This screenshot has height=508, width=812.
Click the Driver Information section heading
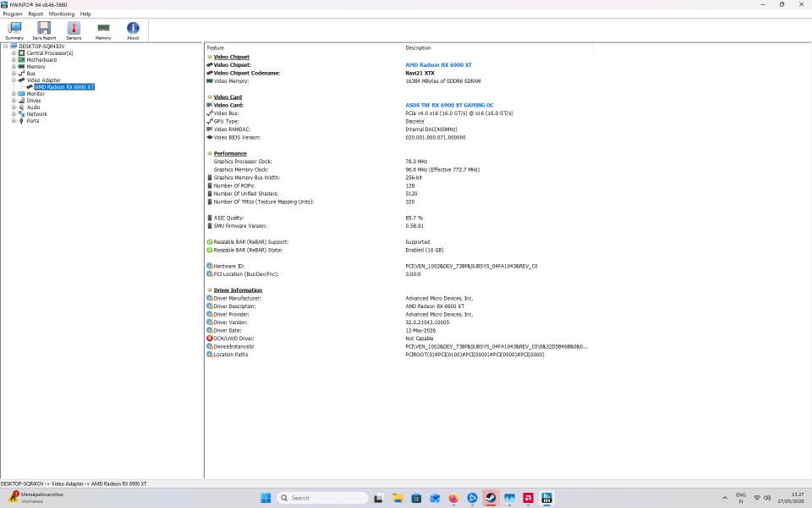point(238,290)
